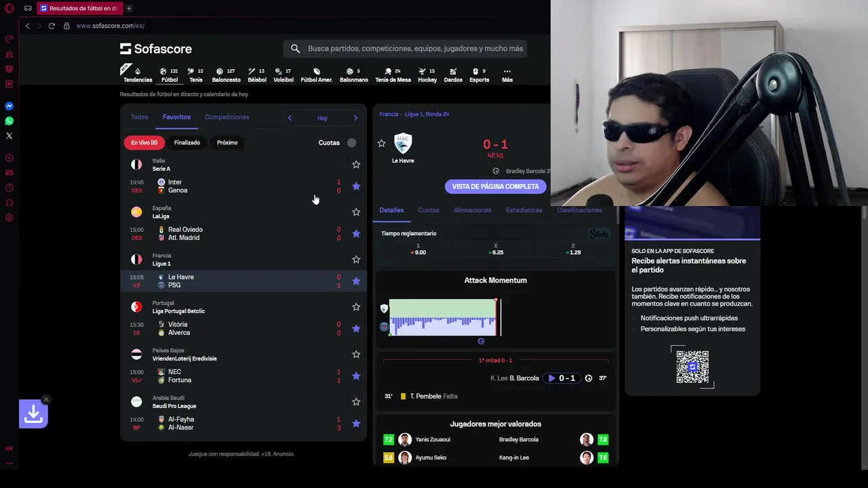
Task: Select the En Vivo (6) filter
Action: click(144, 142)
